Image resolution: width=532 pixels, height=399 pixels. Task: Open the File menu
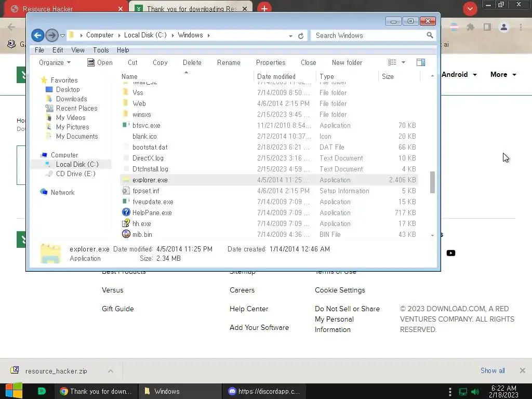click(x=39, y=50)
